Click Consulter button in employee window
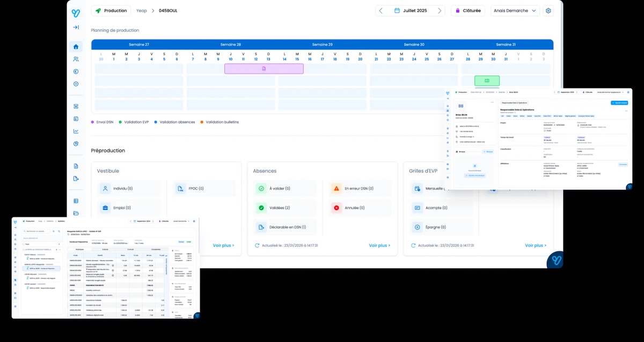Image resolution: width=644 pixels, height=342 pixels. click(623, 165)
